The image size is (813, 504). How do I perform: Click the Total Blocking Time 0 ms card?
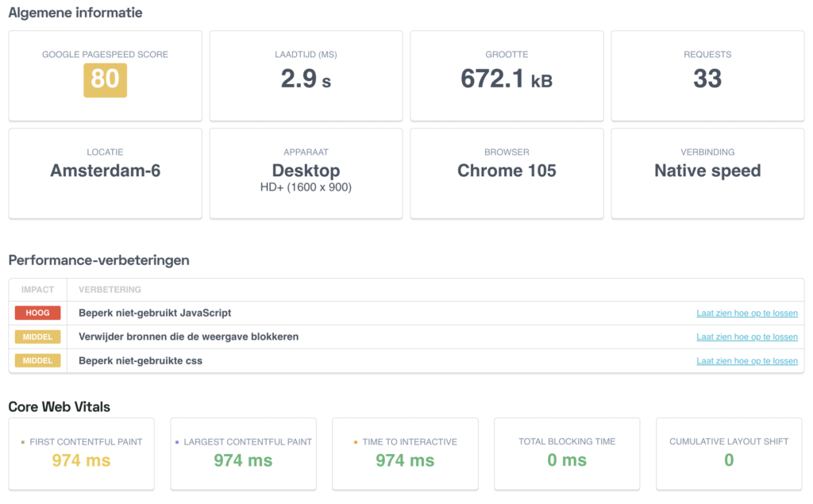coord(567,454)
